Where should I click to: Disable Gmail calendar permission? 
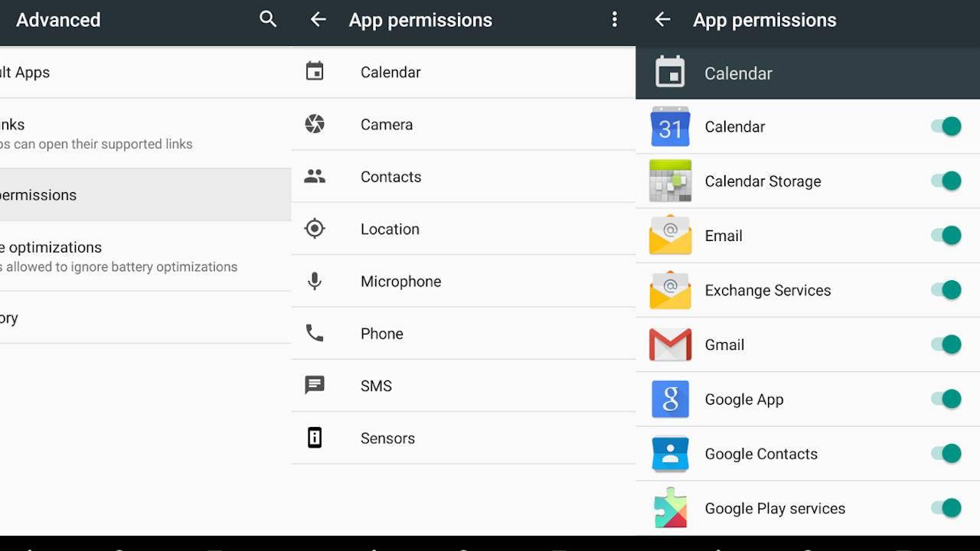[946, 344]
